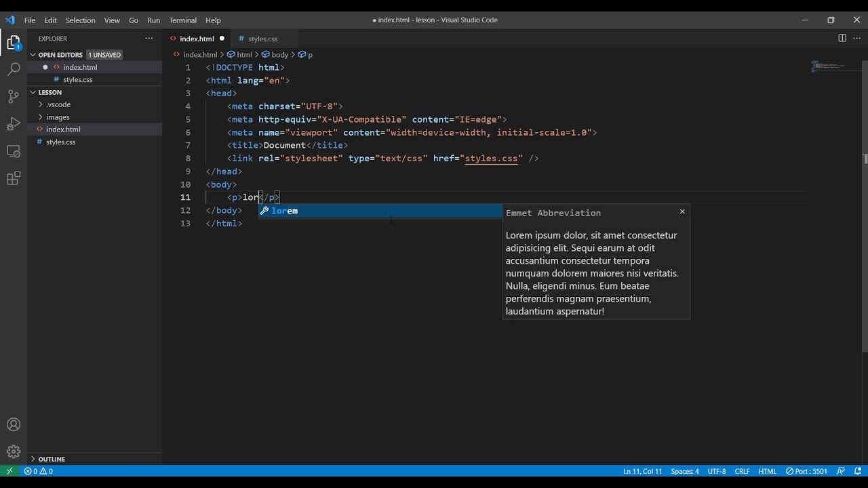Open the Manage gear icon
The width and height of the screenshot is (868, 488).
coord(14,451)
